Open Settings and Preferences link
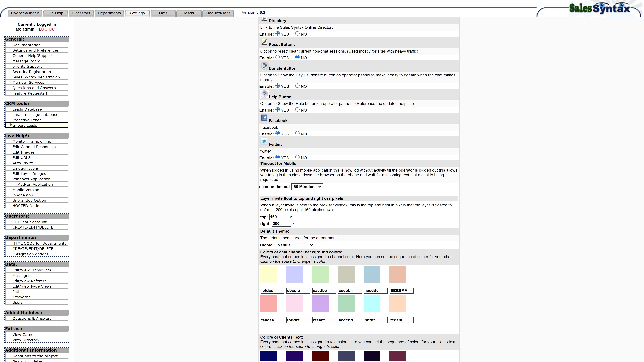 (x=37, y=50)
